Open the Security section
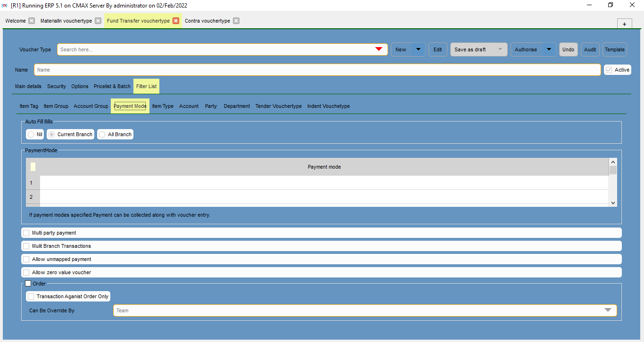Screen dimensions: 644x342 (x=57, y=86)
